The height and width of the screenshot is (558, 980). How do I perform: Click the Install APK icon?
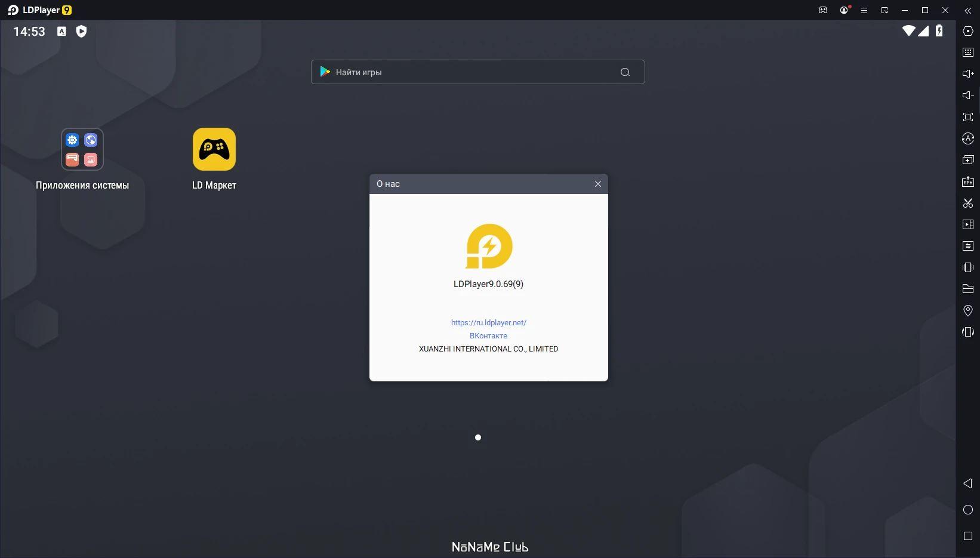coord(968,181)
